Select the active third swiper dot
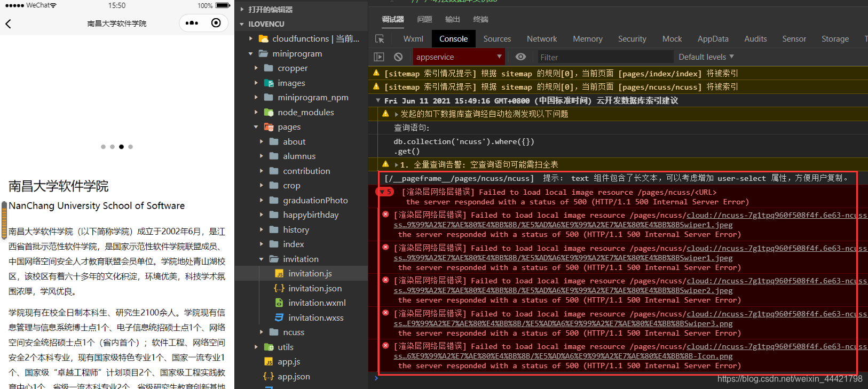Image resolution: width=868 pixels, height=389 pixels. click(121, 147)
